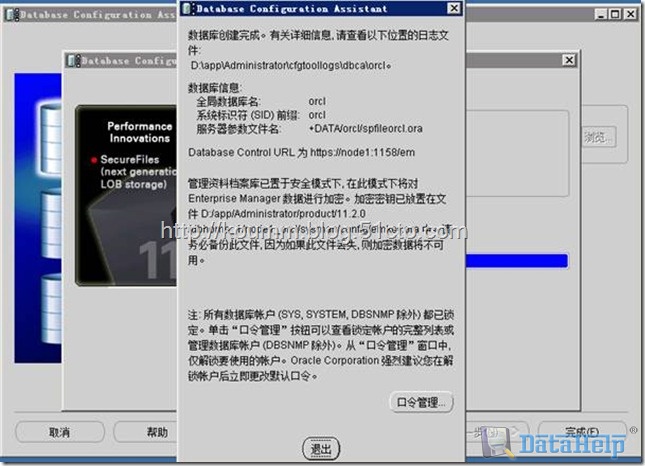
Task: Click the 浏览... browse button in the main window
Action: pos(599,137)
